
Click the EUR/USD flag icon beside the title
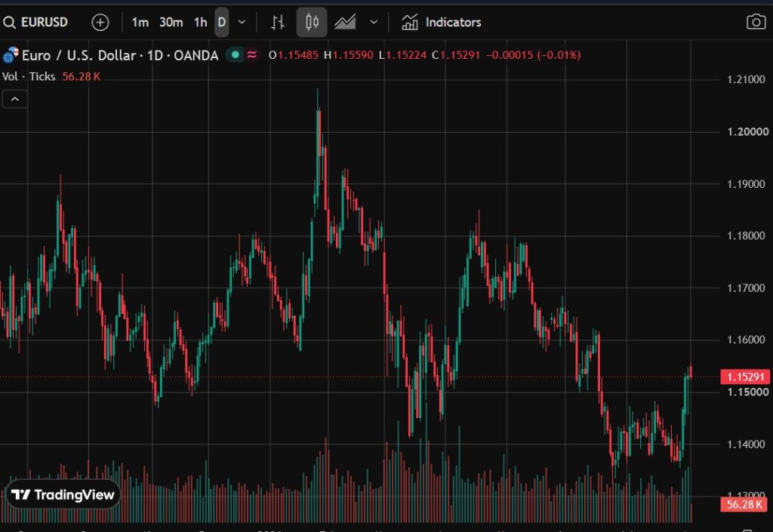coord(11,55)
